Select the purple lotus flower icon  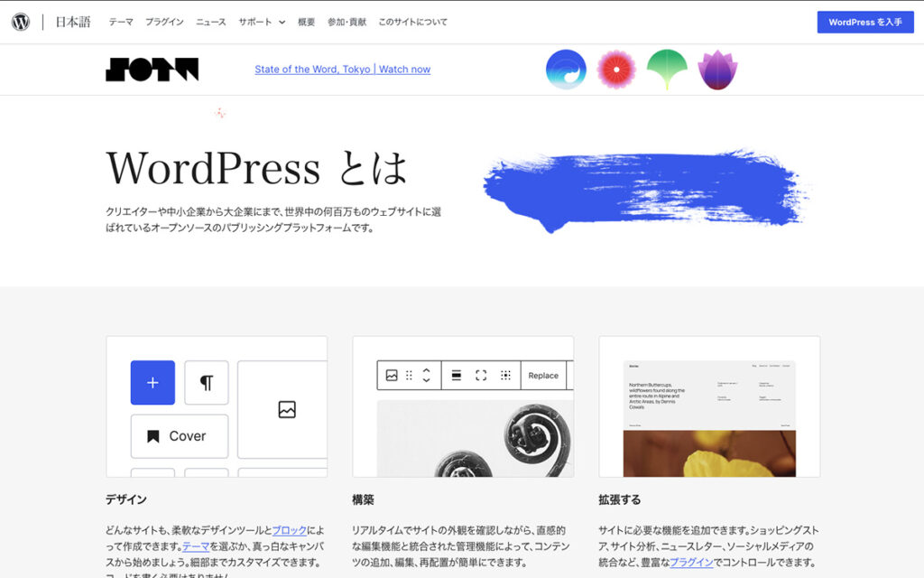click(717, 70)
